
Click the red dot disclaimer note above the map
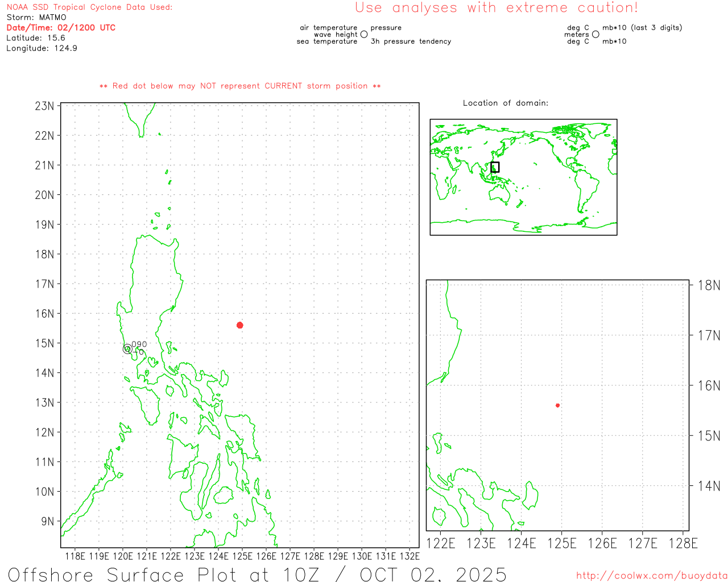240,86
